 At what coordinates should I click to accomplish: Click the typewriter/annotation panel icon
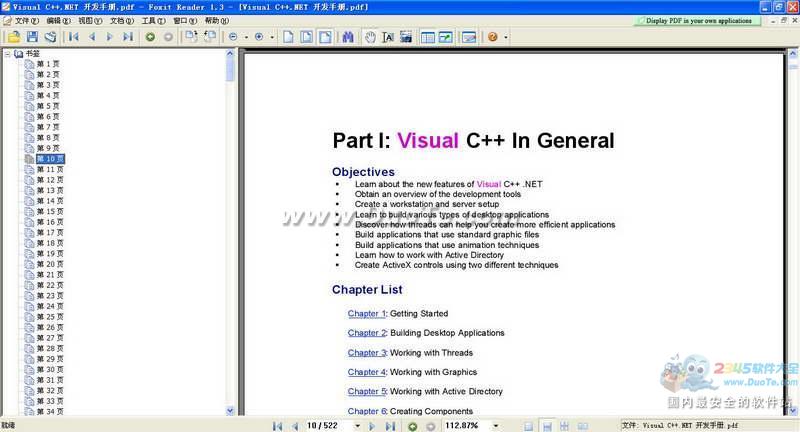point(445,37)
